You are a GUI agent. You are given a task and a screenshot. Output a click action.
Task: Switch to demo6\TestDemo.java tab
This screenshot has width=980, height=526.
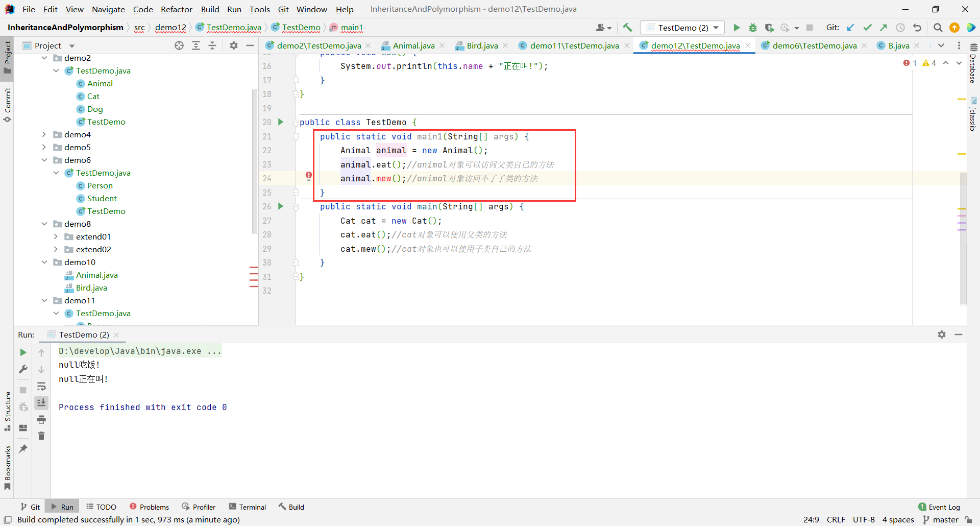[x=814, y=45]
